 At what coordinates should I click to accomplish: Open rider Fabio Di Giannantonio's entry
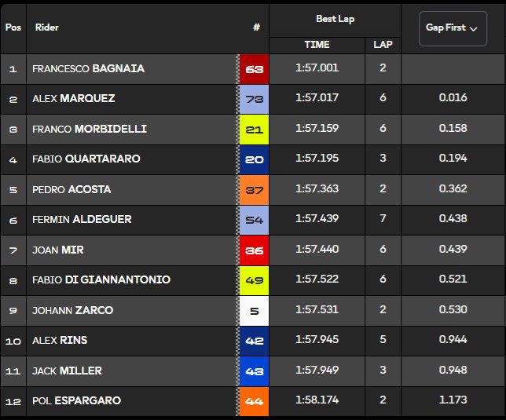pyautogui.click(x=101, y=280)
